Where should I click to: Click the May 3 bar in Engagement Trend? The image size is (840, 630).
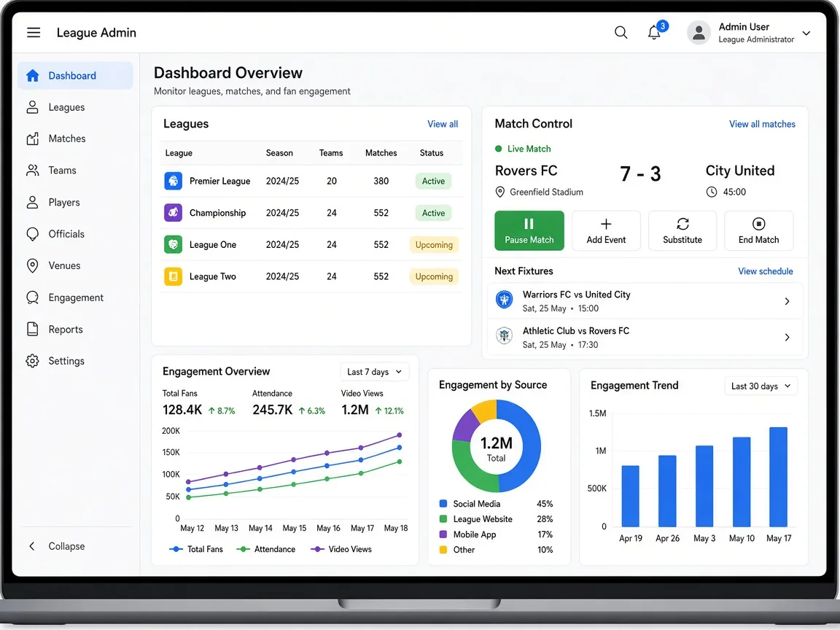coord(704,486)
